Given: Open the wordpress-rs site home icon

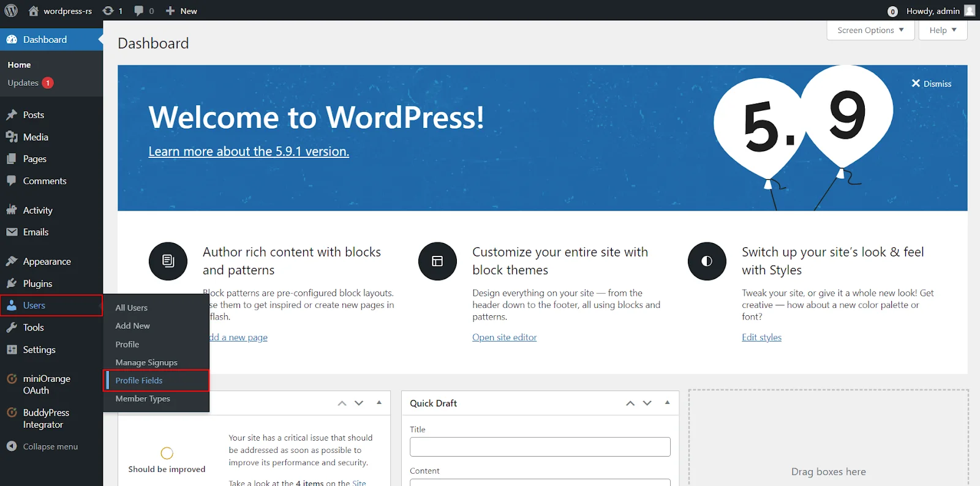Looking at the screenshot, I should click(34, 11).
